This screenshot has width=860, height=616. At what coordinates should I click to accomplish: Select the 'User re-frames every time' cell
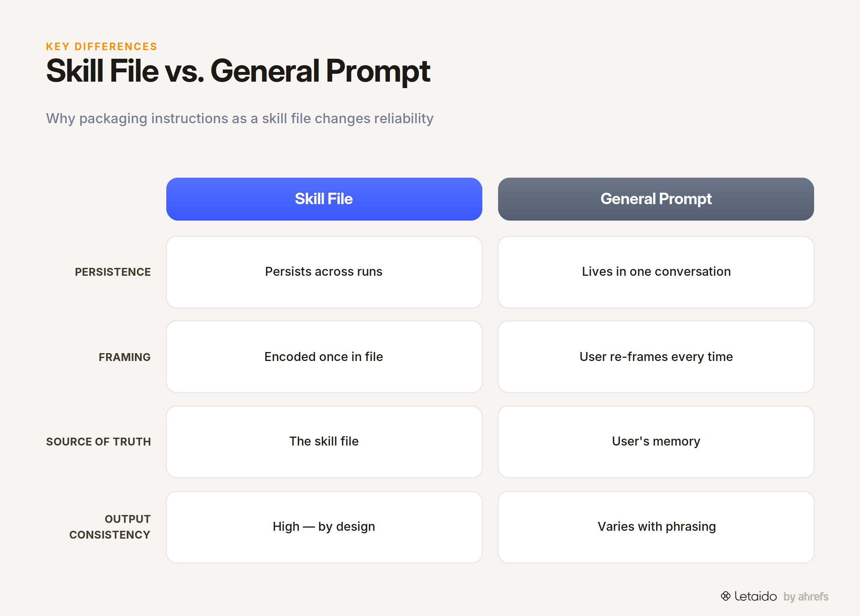coord(656,357)
